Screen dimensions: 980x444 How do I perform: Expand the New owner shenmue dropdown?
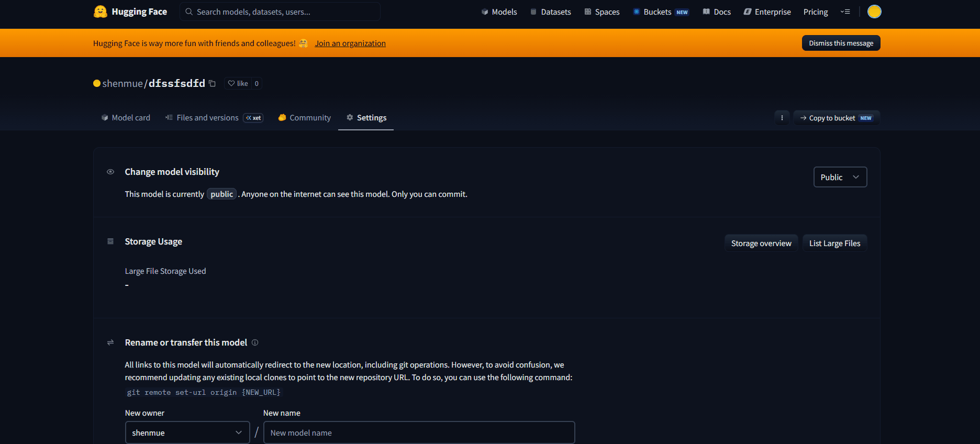(187, 432)
